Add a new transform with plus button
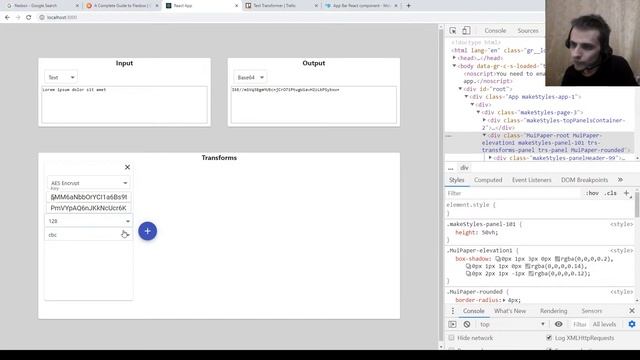 click(x=147, y=231)
